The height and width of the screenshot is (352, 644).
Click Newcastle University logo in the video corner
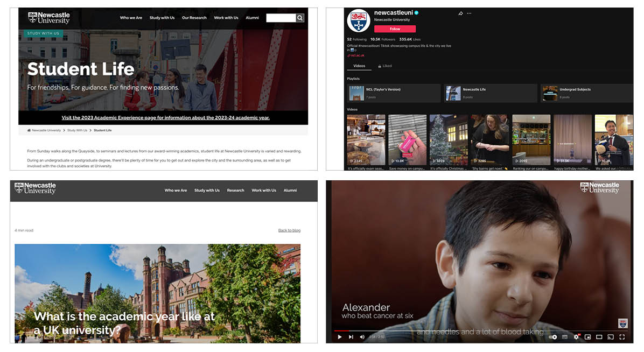pos(599,188)
